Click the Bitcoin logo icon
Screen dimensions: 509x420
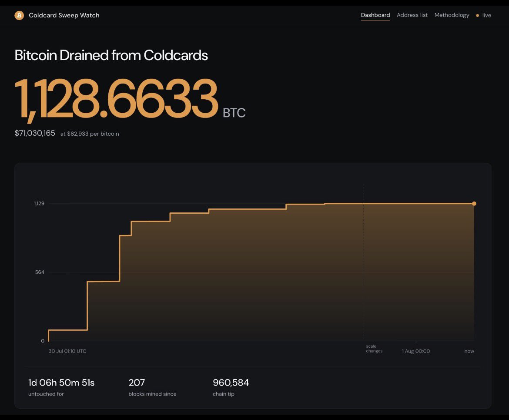[x=19, y=15]
